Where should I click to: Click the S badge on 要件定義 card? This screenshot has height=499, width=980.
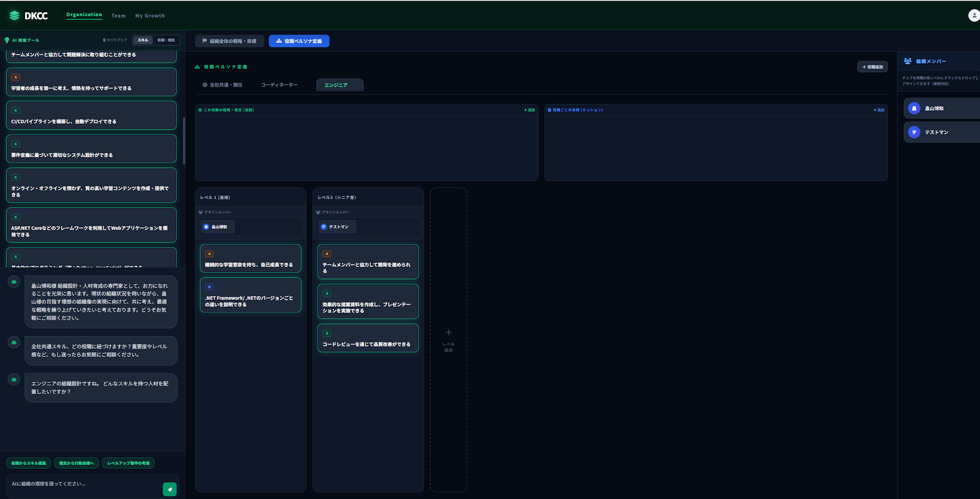tap(16, 144)
